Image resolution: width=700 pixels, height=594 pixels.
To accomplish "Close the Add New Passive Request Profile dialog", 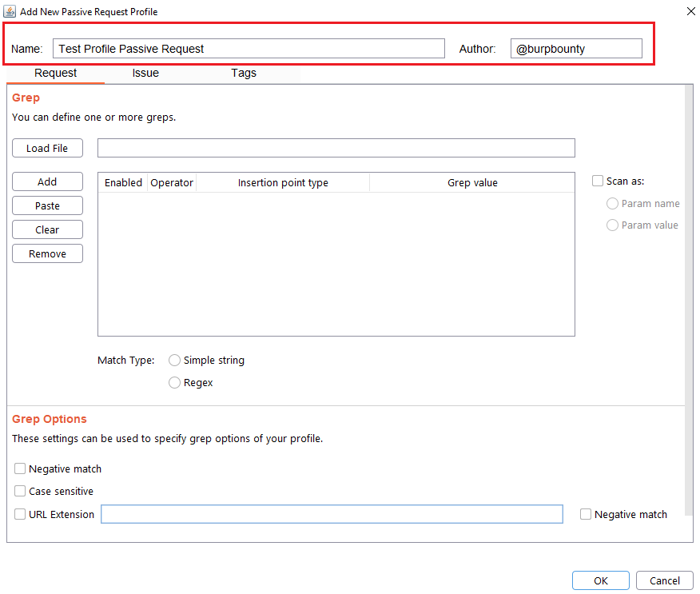I will pyautogui.click(x=690, y=11).
